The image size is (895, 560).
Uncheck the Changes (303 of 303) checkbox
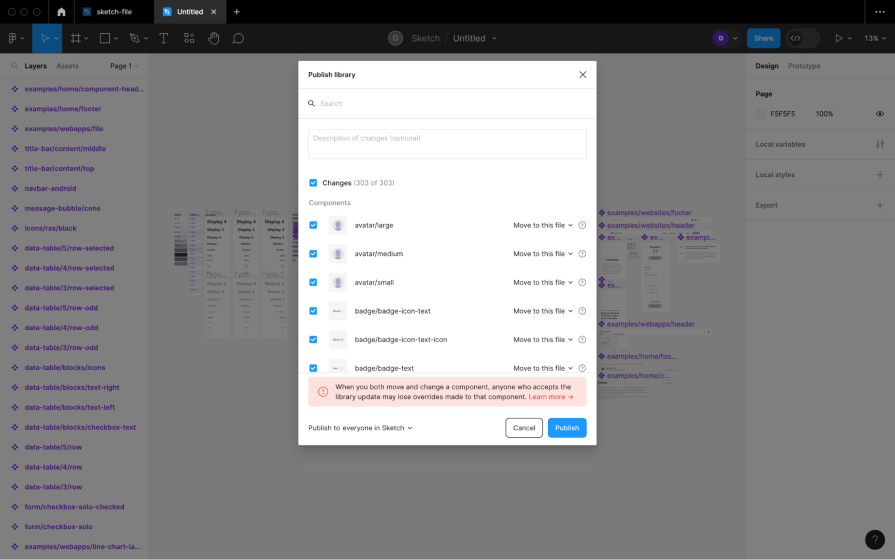(x=313, y=183)
